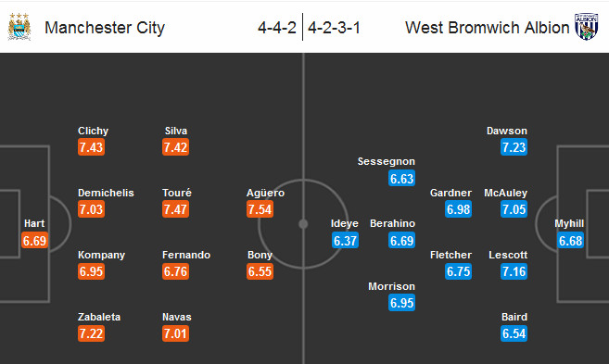Viewport: 609px width, 364px height.
Task: Open the Manchester City team name link
Action: pyautogui.click(x=105, y=28)
